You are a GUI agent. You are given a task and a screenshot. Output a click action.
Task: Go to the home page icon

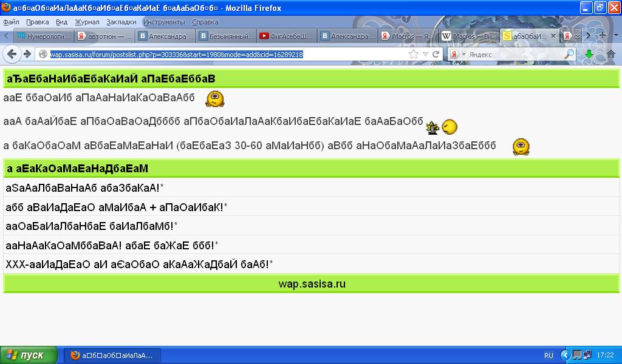point(610,54)
